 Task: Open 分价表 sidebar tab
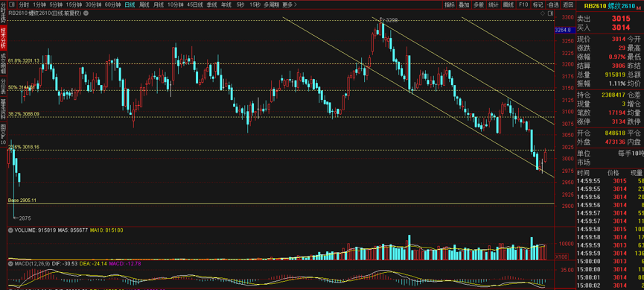click(x=3, y=85)
